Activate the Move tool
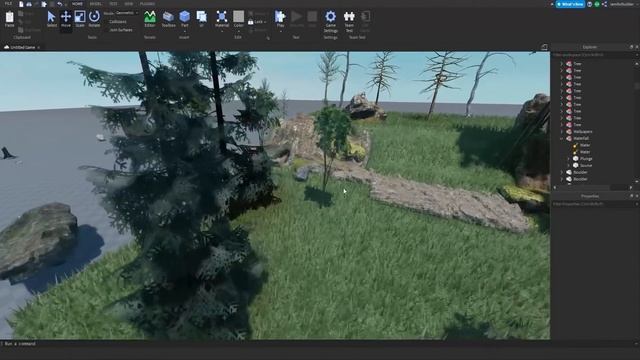 (66, 19)
